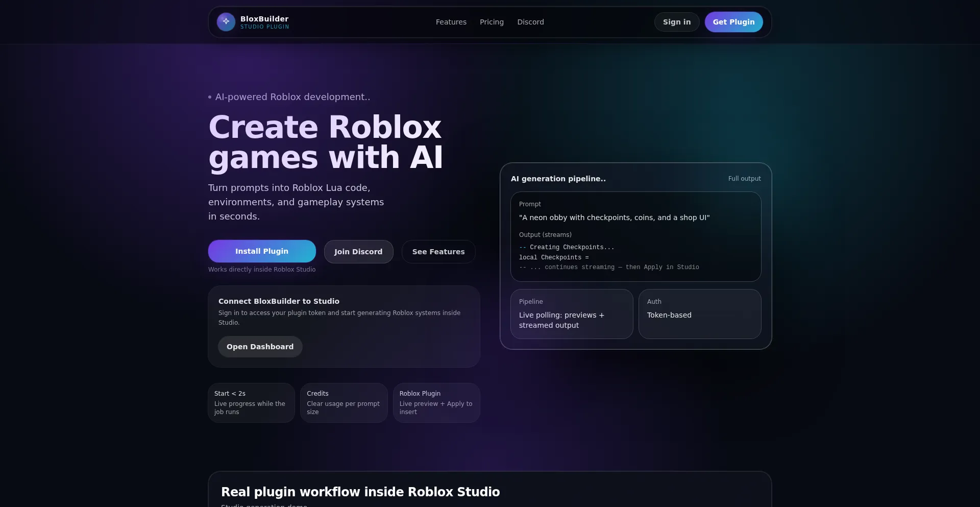Click the Sign in button

[x=677, y=22]
